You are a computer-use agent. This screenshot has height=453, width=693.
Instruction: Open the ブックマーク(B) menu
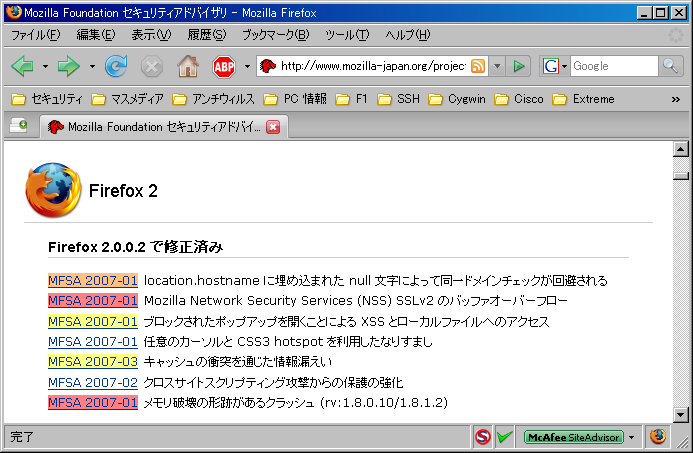pos(275,34)
